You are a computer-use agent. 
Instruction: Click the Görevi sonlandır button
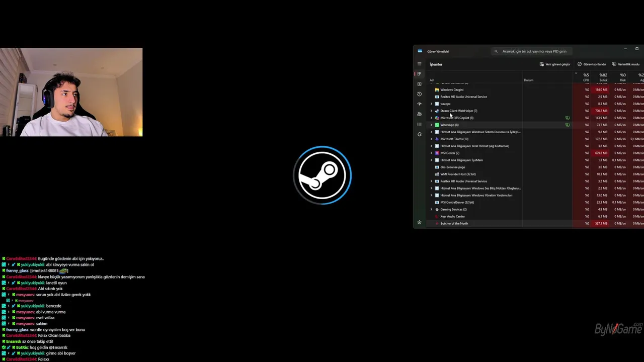(x=592, y=64)
